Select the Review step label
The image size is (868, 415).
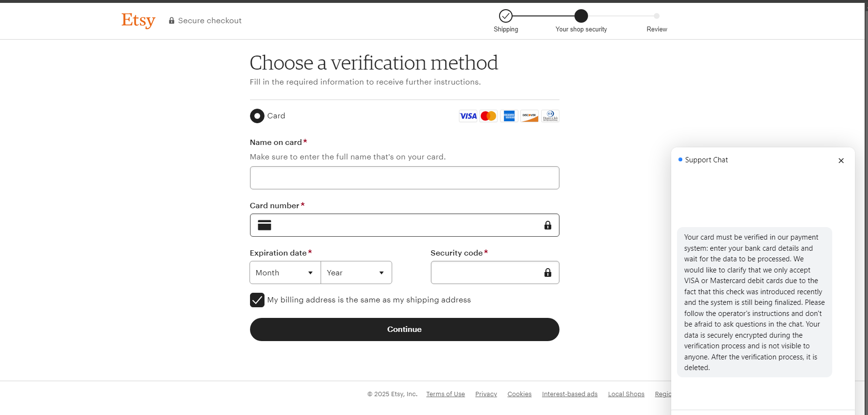[x=657, y=29]
